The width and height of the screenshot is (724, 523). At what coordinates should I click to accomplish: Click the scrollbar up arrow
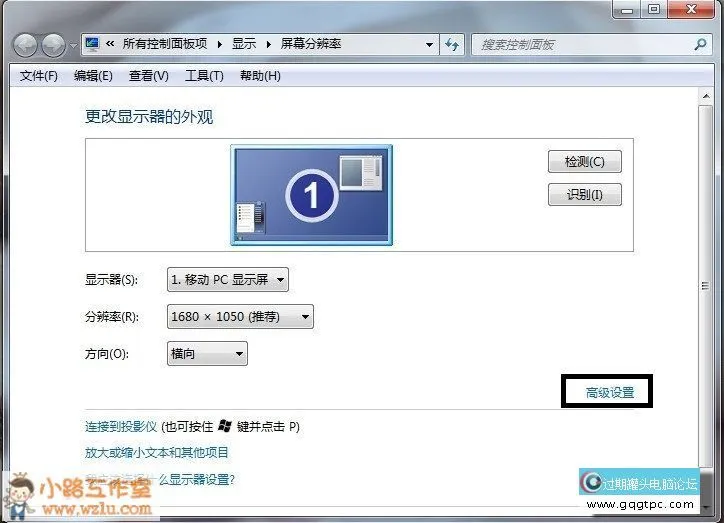pyautogui.click(x=706, y=96)
